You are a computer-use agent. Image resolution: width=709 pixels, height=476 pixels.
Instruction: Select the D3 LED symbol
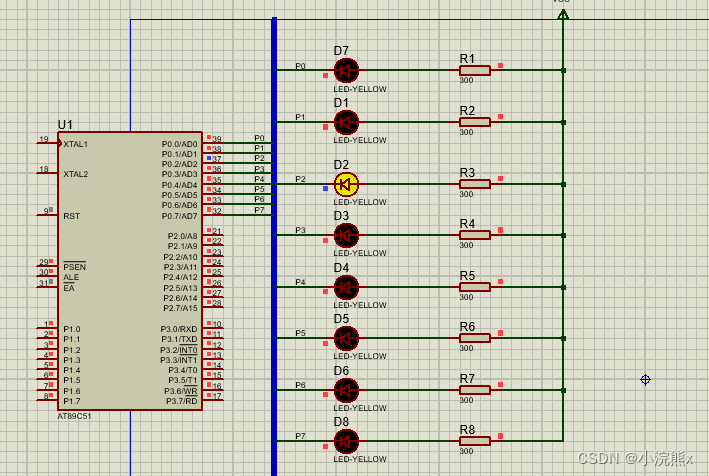pos(346,236)
